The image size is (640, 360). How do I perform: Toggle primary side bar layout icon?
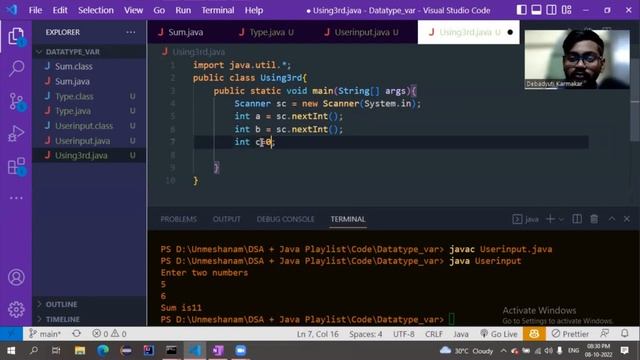[x=521, y=10]
